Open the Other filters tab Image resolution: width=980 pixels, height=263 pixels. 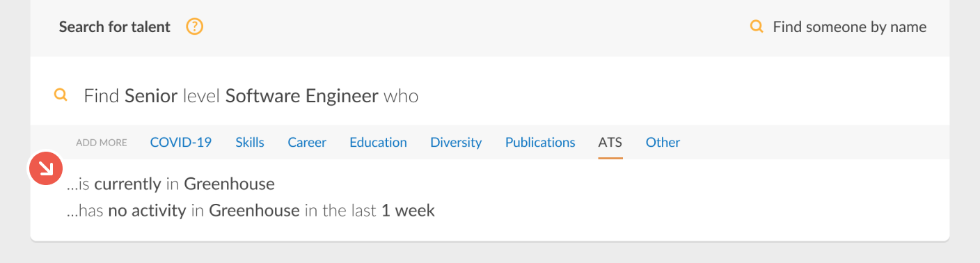pyautogui.click(x=663, y=142)
